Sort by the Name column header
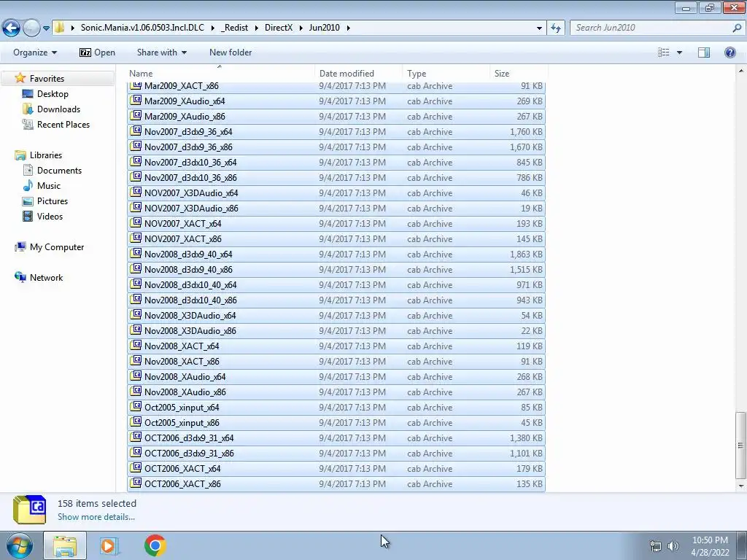 coord(141,74)
